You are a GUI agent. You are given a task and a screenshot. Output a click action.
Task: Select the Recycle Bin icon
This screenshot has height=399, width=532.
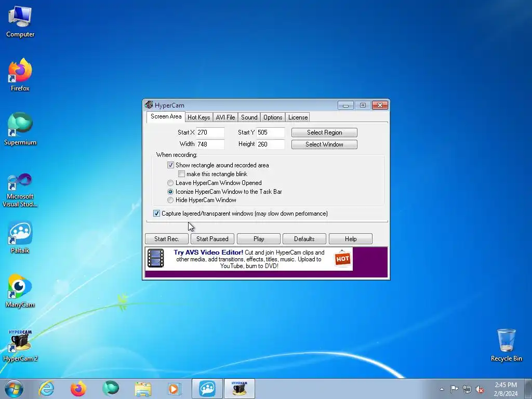[506, 345]
